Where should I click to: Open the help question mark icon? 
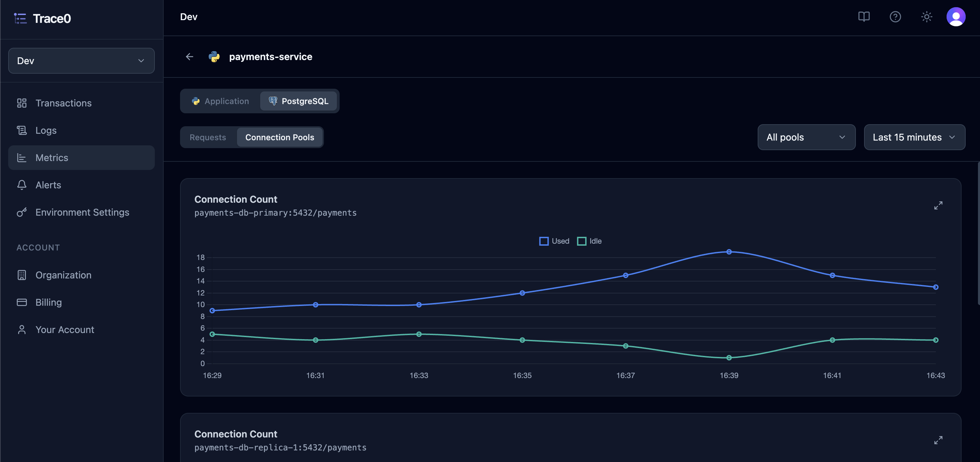tap(895, 17)
